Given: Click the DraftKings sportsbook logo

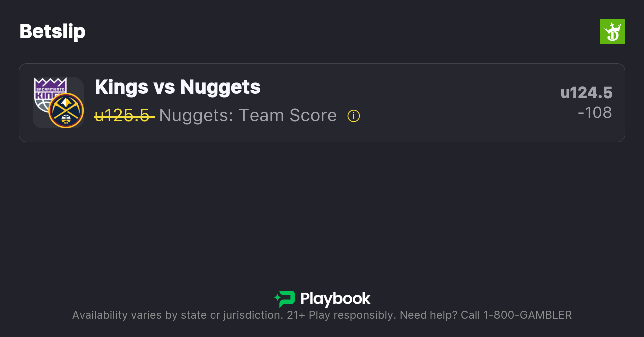Looking at the screenshot, I should click(x=612, y=32).
